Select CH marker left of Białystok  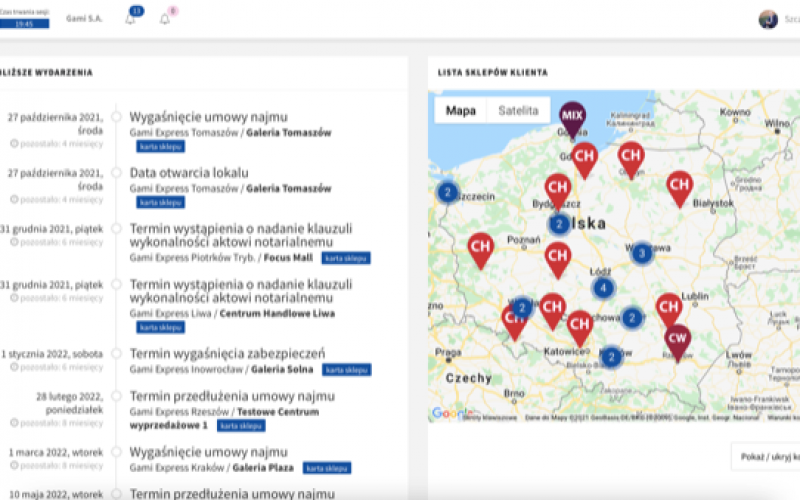pos(680,188)
